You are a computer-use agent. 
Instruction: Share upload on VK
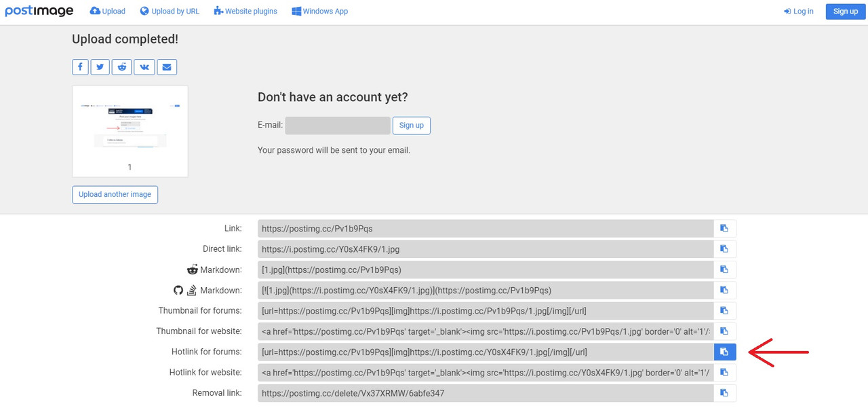(144, 67)
